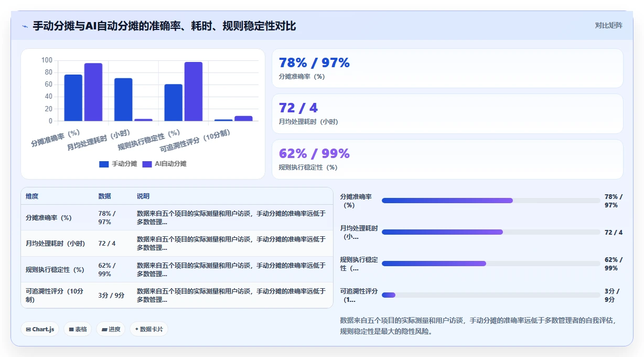This screenshot has height=357, width=644.
Task: Click the 可追溯性评分 progress bar
Action: pos(491,295)
